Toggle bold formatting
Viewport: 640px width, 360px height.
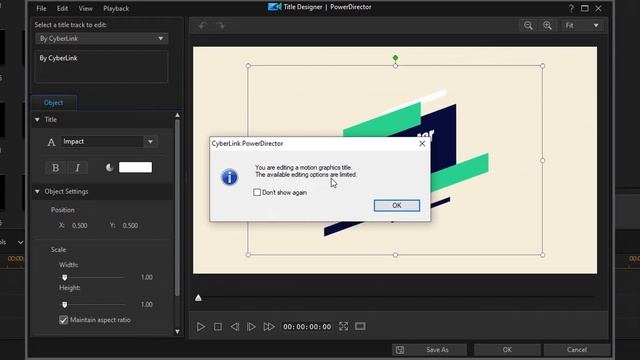tap(56, 168)
